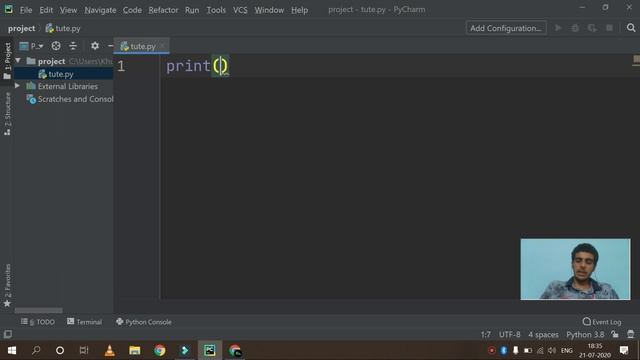Open Search Everywhere magnifier icon
The width and height of the screenshot is (640, 360).
631,28
